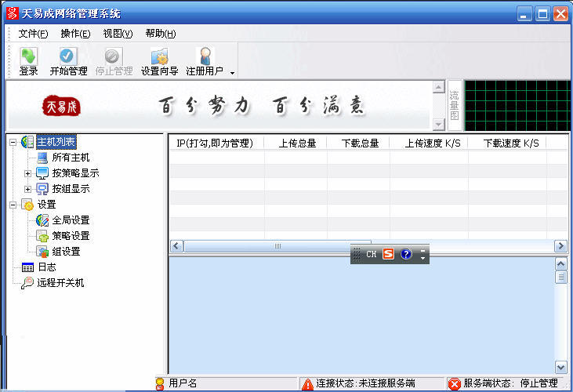Click the 服务端状态: 停止管理 status text
This screenshot has width=573, height=392.
(510, 383)
